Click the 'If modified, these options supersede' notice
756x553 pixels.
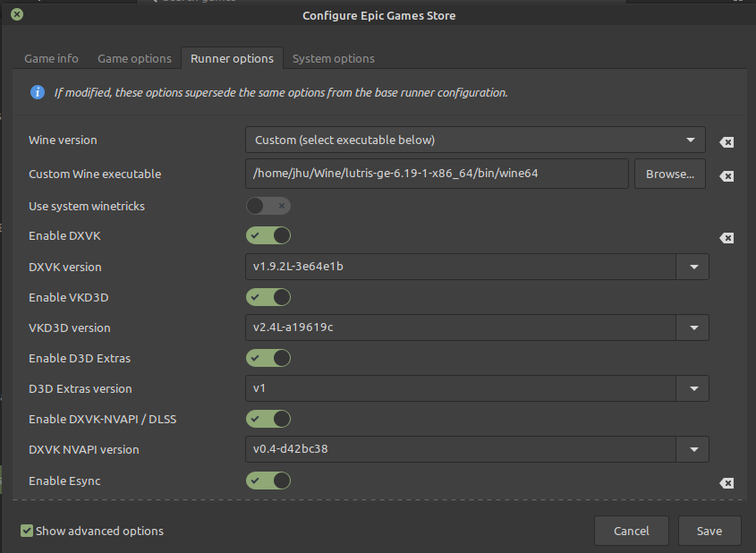point(281,92)
